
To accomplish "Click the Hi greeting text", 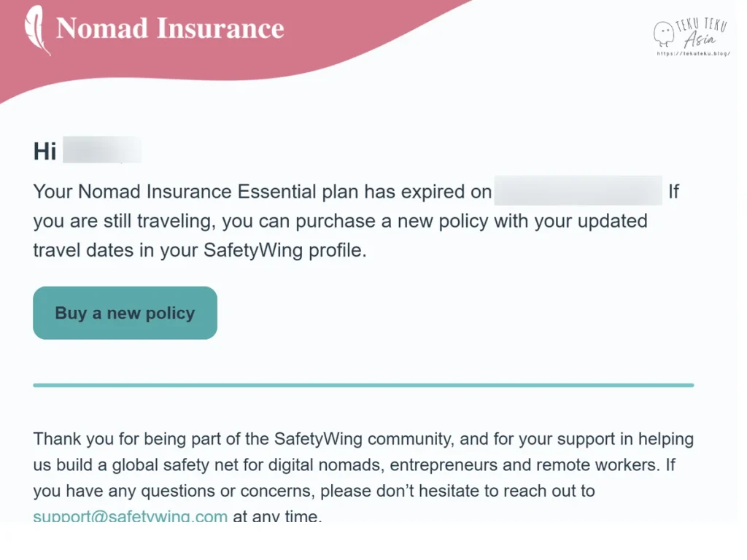I will (x=44, y=151).
